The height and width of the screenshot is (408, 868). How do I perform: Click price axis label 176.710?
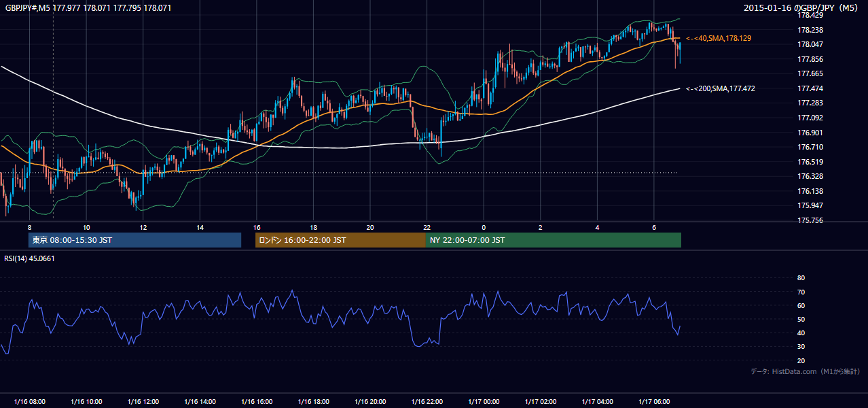coord(810,147)
